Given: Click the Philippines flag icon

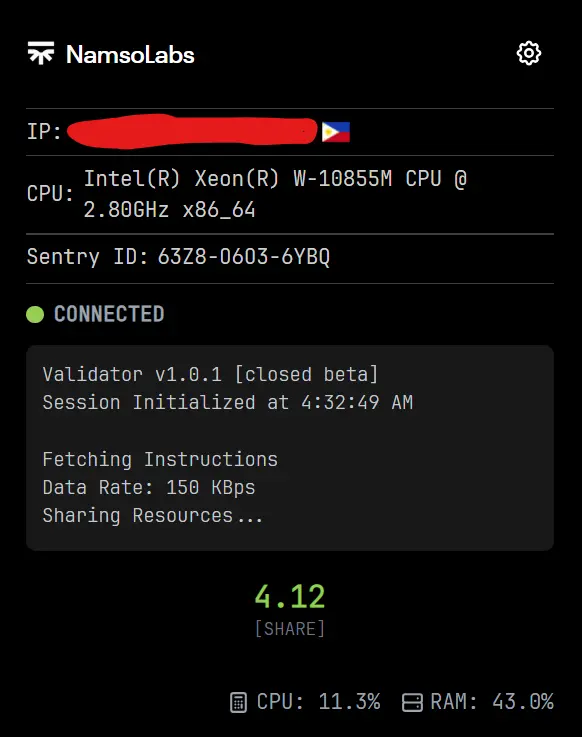Looking at the screenshot, I should tap(336, 132).
